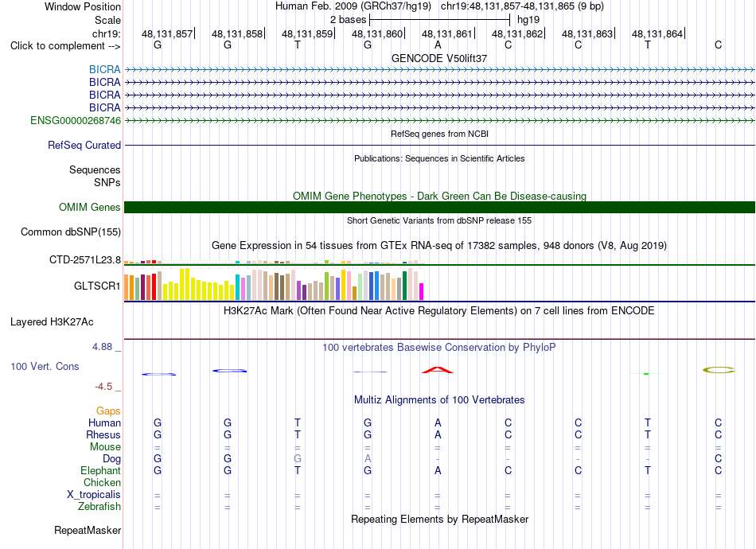Click the '2 bases' scale bar label
This screenshot has width=756, height=549.
[348, 20]
